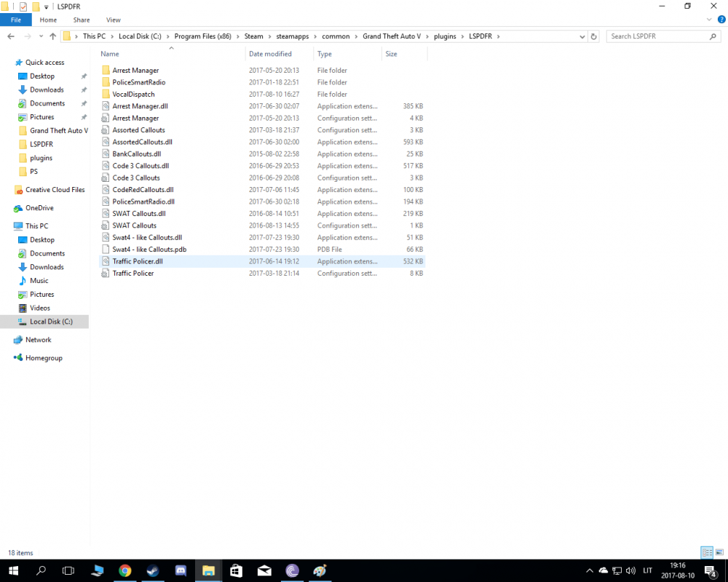Click the LIT input language indicator
Image resolution: width=728 pixels, height=582 pixels.
tap(647, 570)
